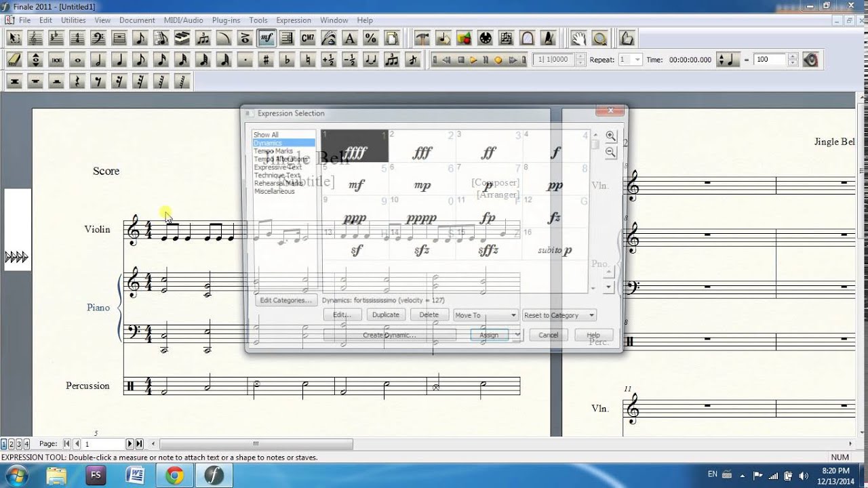Pick the augmentation dot
The height and width of the screenshot is (488, 868).
pyautogui.click(x=245, y=60)
